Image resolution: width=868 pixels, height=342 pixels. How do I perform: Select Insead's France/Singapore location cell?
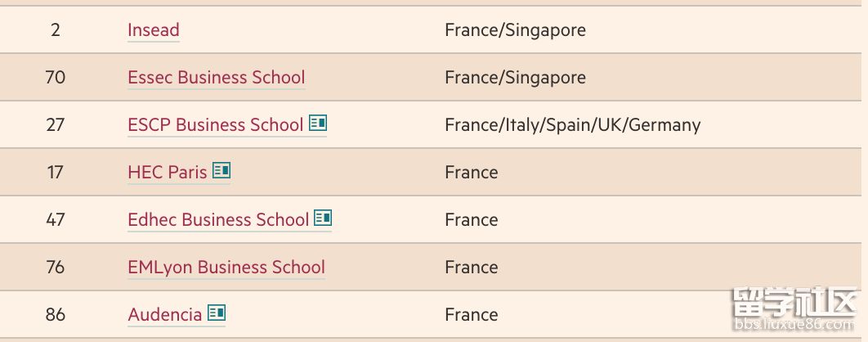coord(516,30)
